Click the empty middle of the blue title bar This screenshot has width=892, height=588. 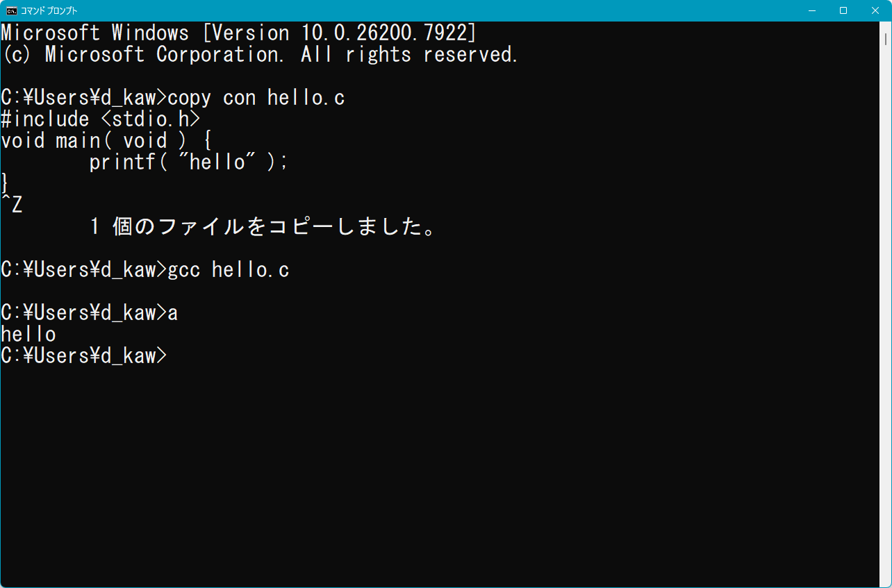(x=445, y=10)
